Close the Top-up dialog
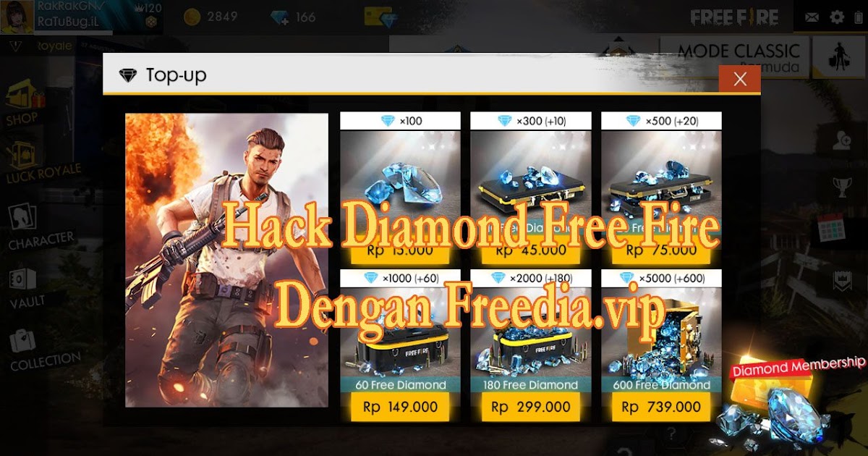 [x=739, y=79]
